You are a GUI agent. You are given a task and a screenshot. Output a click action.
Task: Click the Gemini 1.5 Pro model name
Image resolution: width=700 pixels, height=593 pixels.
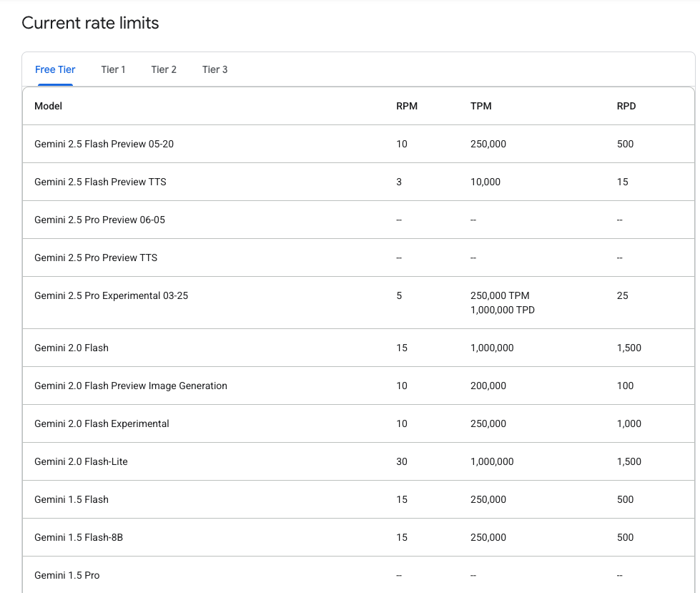click(66, 575)
